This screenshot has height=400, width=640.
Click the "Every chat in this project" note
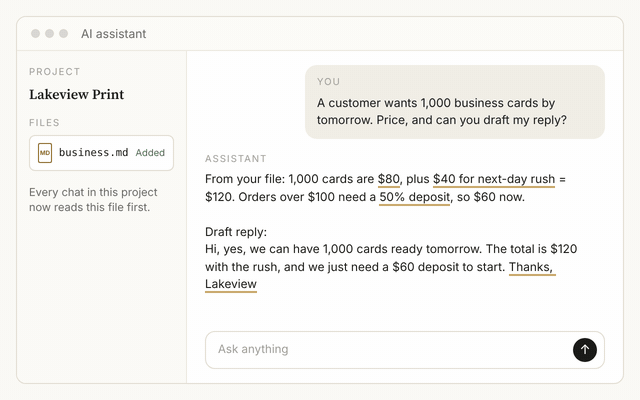coord(93,200)
